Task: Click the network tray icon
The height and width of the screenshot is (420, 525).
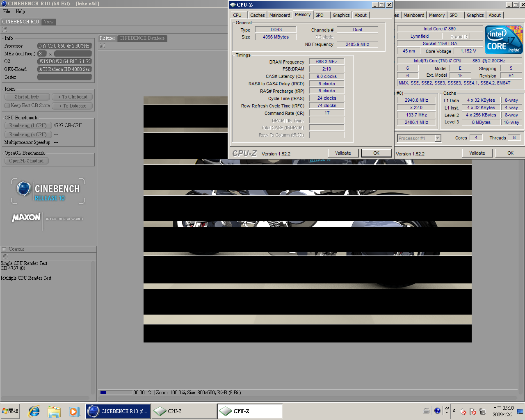Action: (483, 411)
